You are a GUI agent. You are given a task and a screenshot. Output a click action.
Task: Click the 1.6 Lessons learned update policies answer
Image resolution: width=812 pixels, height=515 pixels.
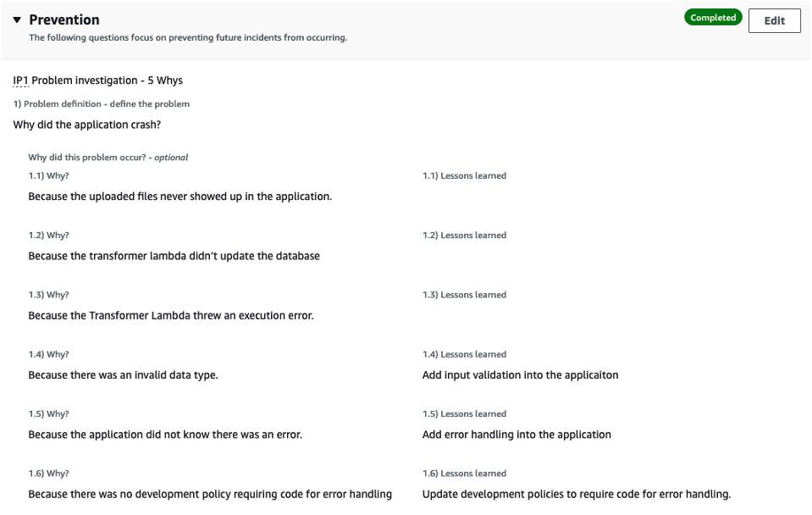tap(575, 493)
